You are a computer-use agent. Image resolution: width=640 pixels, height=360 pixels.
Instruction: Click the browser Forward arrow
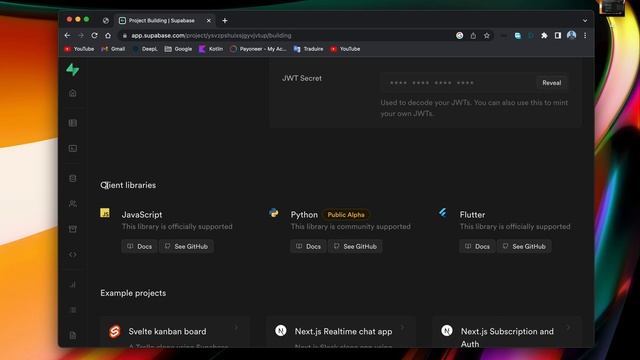(81, 36)
